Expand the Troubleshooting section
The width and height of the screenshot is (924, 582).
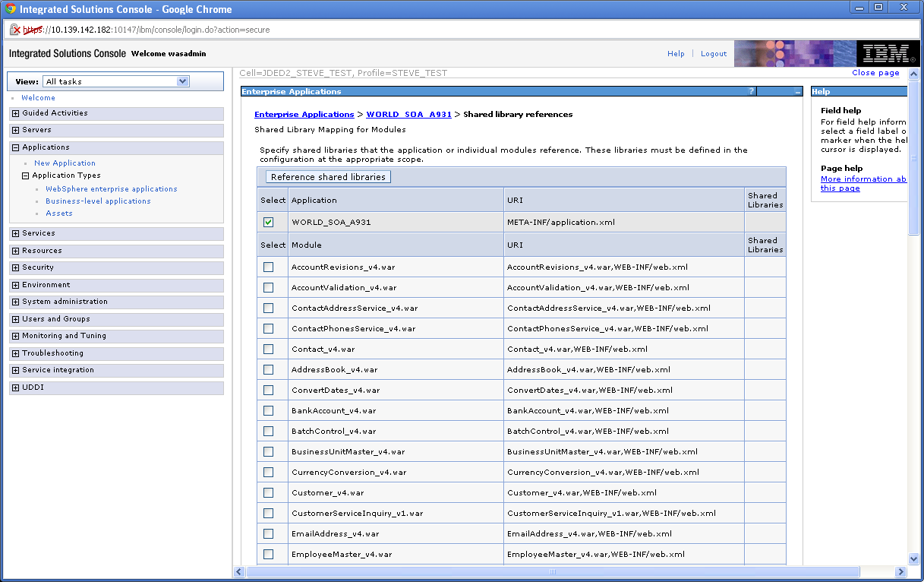click(15, 353)
